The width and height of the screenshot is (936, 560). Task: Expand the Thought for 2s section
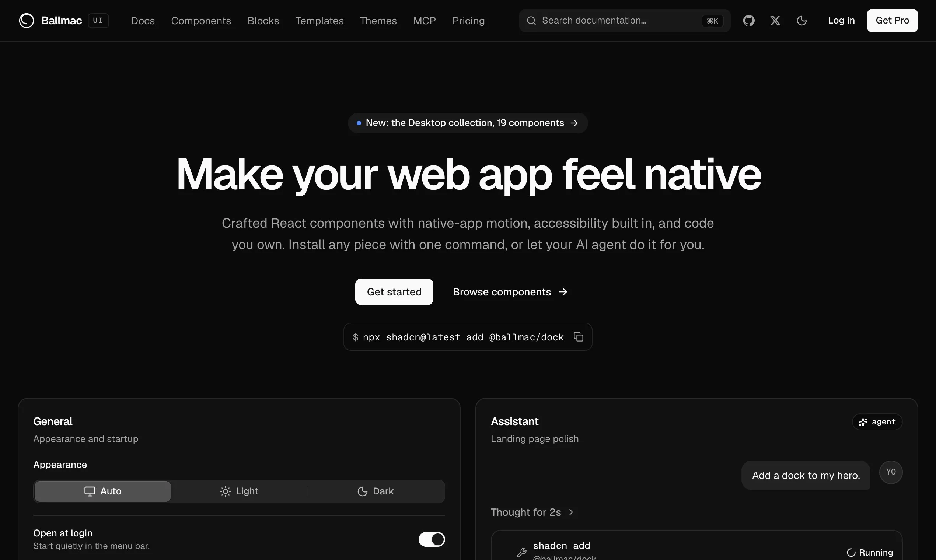532,512
